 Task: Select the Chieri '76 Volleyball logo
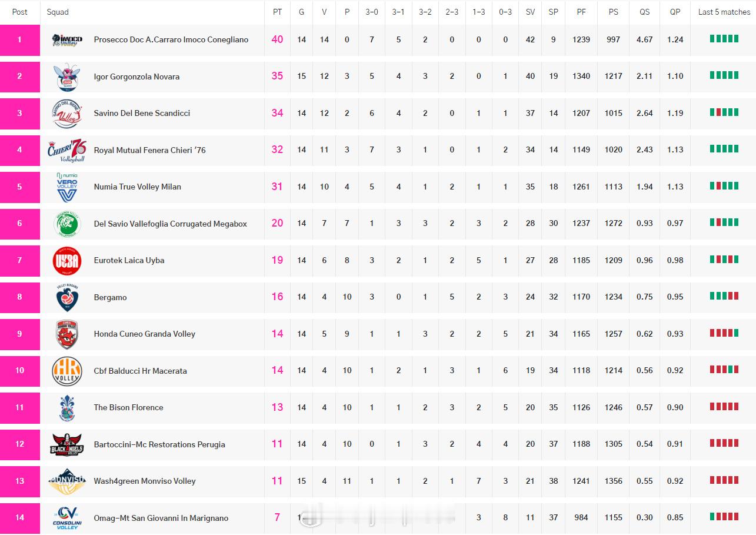coord(67,150)
